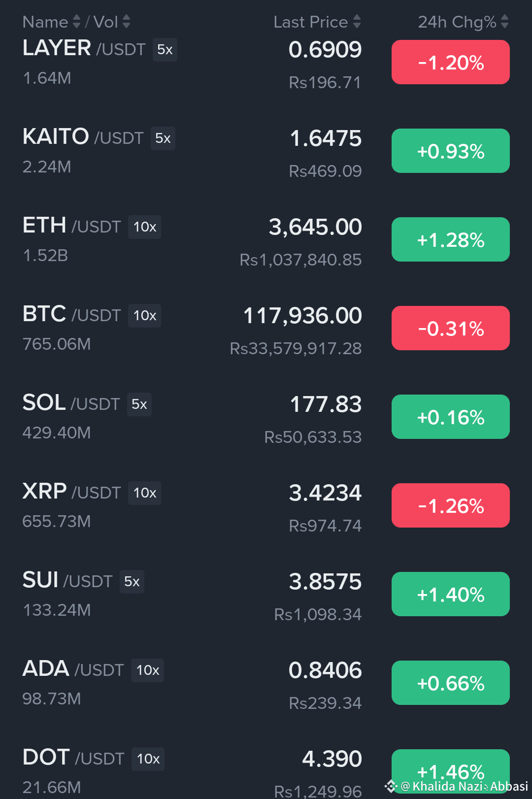The height and width of the screenshot is (799, 532).
Task: Sort by Last Price arrows
Action: click(x=357, y=22)
